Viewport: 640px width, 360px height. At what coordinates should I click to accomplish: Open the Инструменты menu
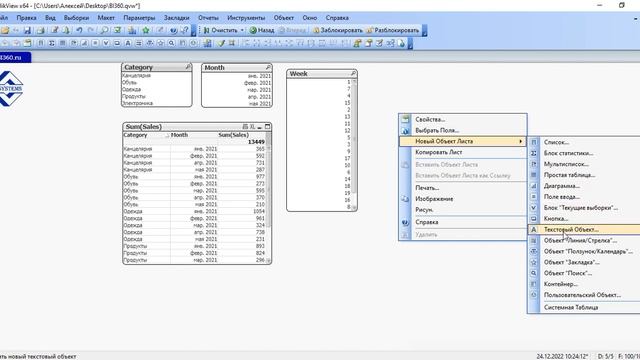(246, 18)
